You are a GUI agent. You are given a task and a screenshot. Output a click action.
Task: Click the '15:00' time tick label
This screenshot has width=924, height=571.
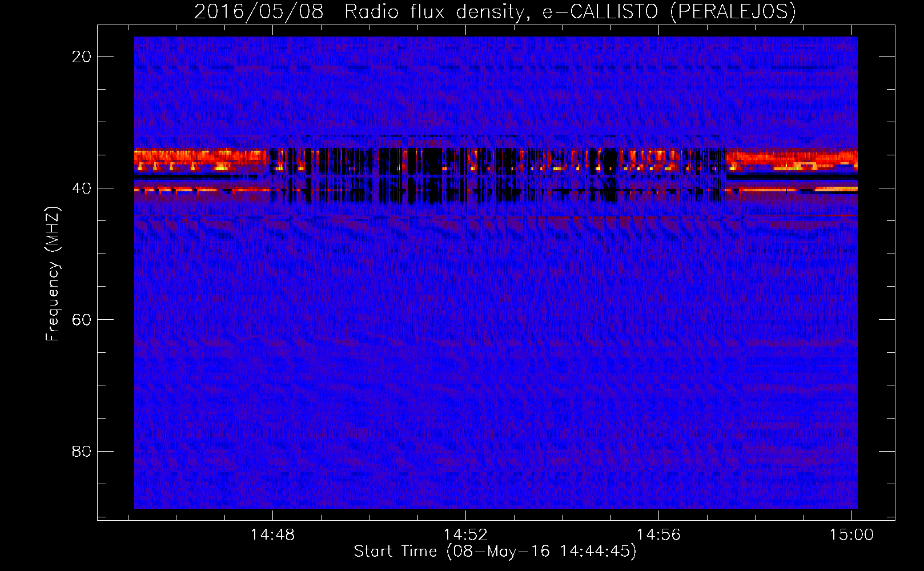coord(851,534)
